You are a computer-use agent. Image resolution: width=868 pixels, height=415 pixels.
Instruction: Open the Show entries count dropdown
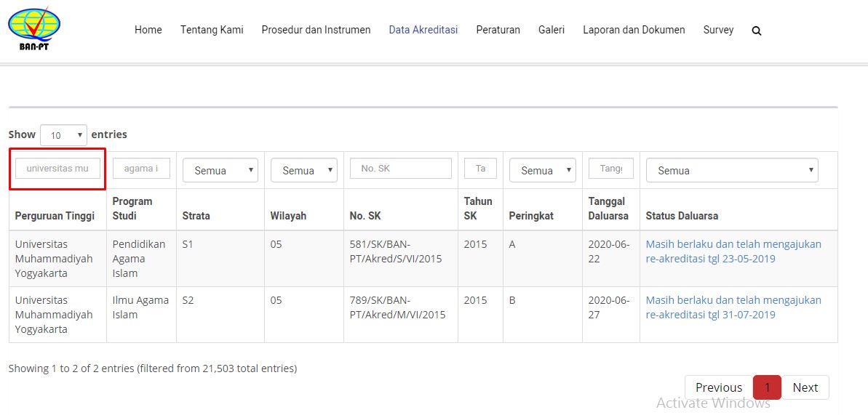(x=63, y=134)
